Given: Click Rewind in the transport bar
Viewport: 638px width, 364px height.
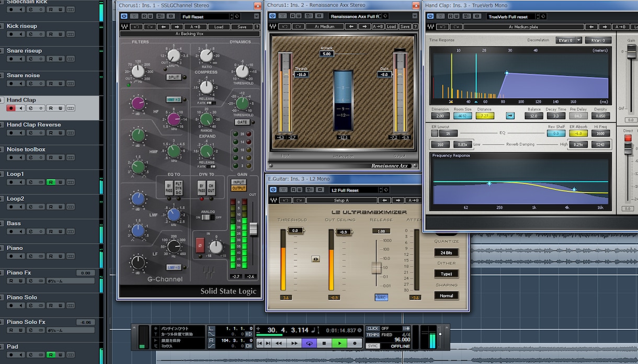Looking at the screenshot, I should 280,343.
